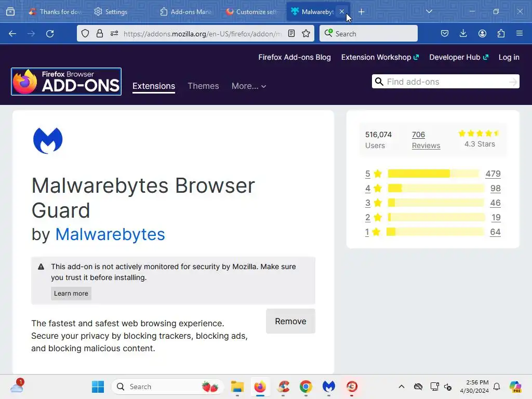This screenshot has height=399, width=532.
Task: Click the taskbar Search box
Action: 167,387
